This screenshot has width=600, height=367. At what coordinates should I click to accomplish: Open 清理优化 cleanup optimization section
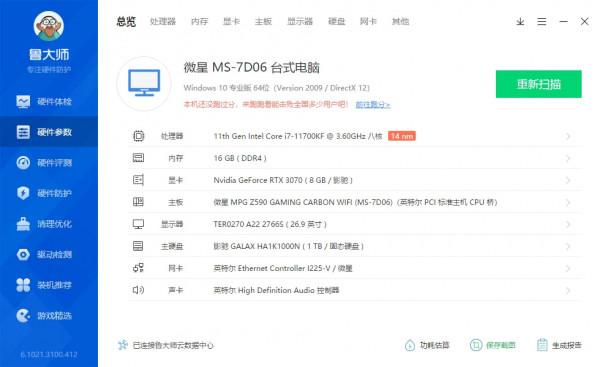coord(49,224)
